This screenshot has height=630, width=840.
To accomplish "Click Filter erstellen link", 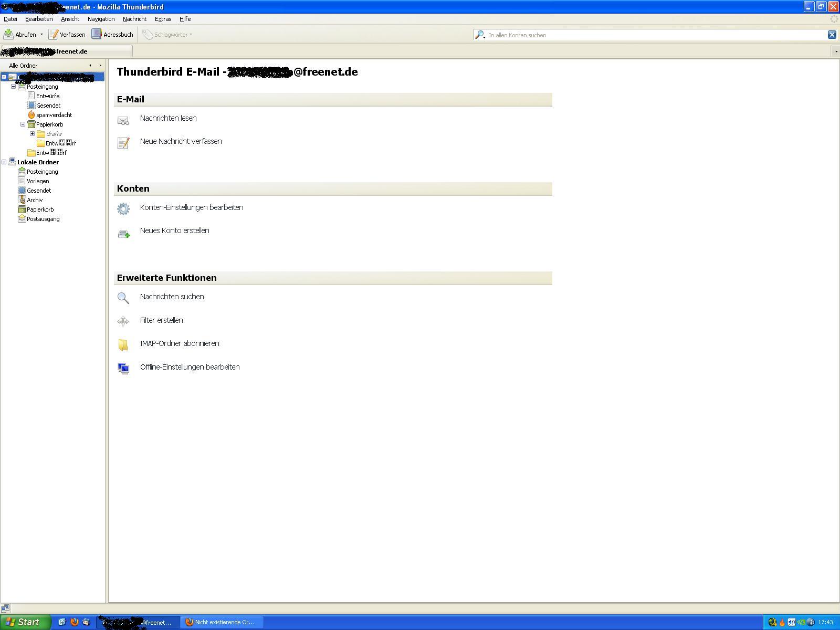I will pyautogui.click(x=161, y=320).
